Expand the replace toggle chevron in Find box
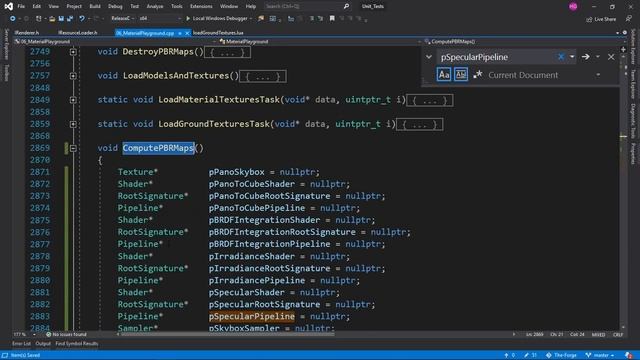Image resolution: width=640 pixels, height=360 pixels. coord(429,57)
